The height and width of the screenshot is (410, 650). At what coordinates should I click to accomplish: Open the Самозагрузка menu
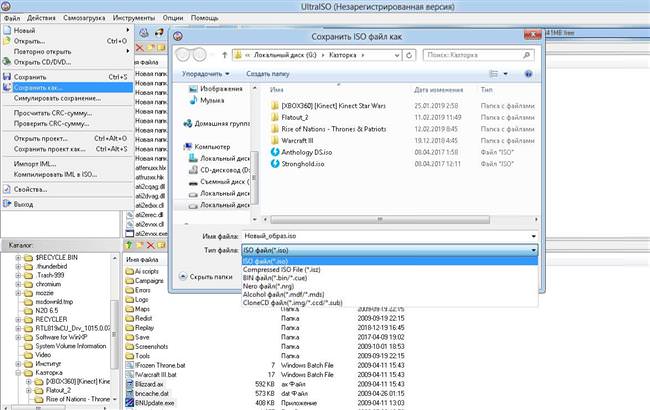coord(84,18)
